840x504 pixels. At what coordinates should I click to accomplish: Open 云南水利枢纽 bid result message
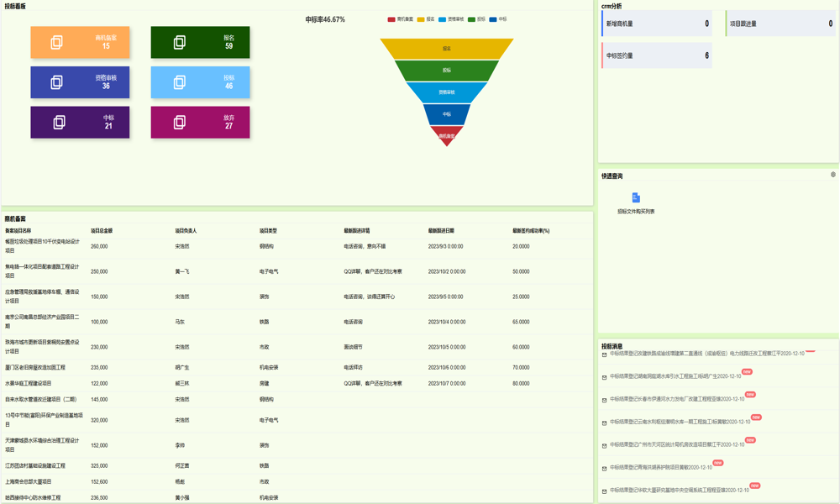point(680,422)
